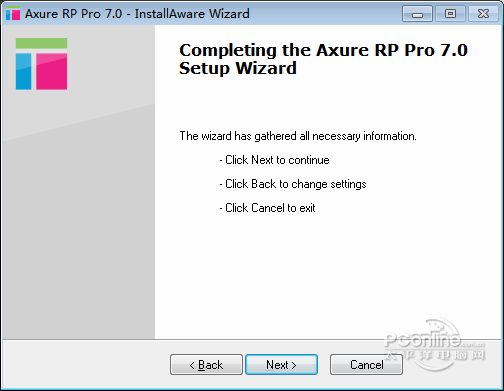Go back with the Back button
Screen dimensions: 504x391
pos(206,365)
